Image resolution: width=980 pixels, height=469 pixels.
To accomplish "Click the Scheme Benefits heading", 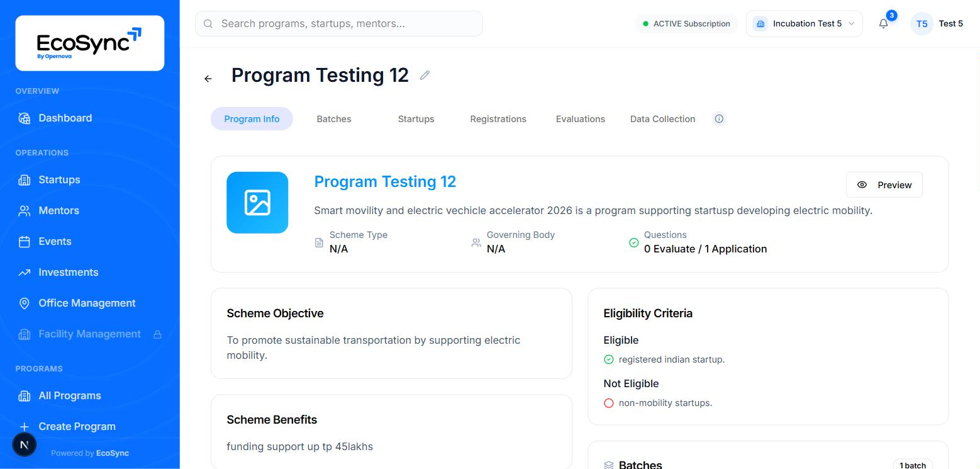I will pos(272,420).
